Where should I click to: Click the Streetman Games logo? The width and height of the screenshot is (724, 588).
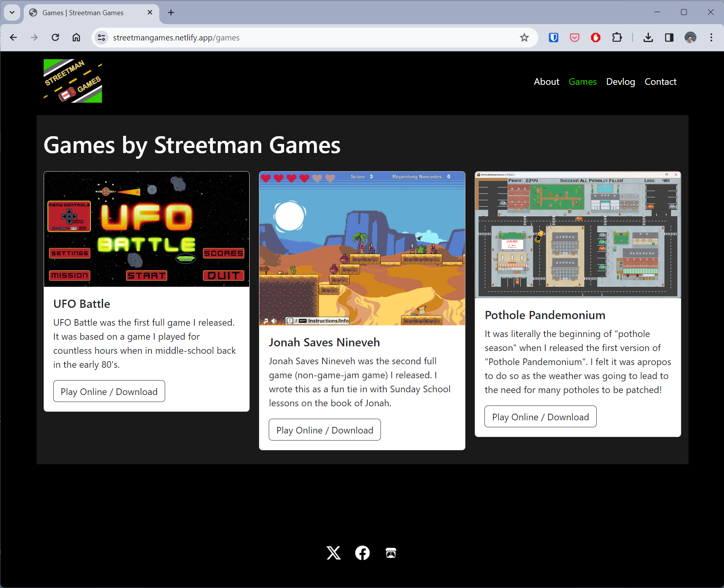click(73, 81)
